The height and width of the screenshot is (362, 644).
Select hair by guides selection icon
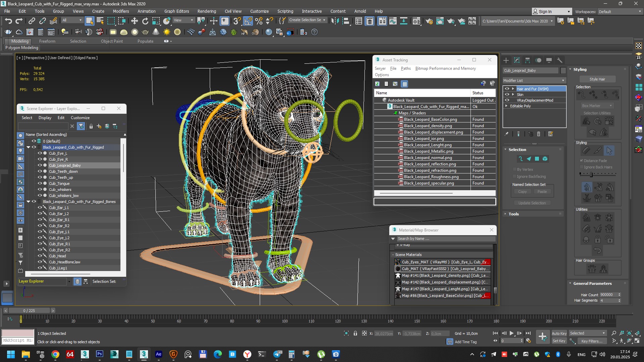click(x=521, y=159)
